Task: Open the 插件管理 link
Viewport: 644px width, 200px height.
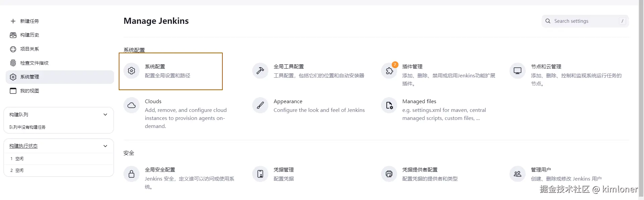Action: pyautogui.click(x=412, y=67)
